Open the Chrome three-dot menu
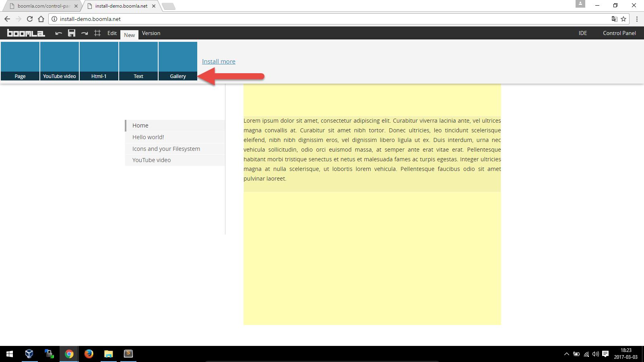The width and height of the screenshot is (644, 362). click(637, 19)
